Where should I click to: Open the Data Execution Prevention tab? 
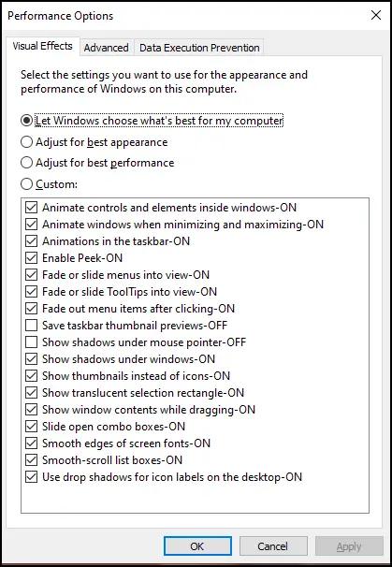[x=199, y=48]
